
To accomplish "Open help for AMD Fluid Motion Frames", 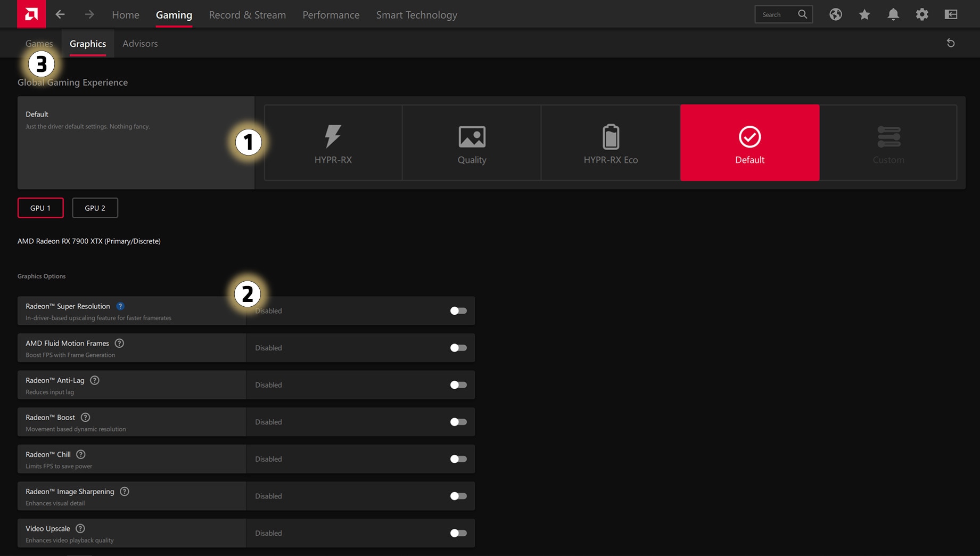I will (119, 344).
